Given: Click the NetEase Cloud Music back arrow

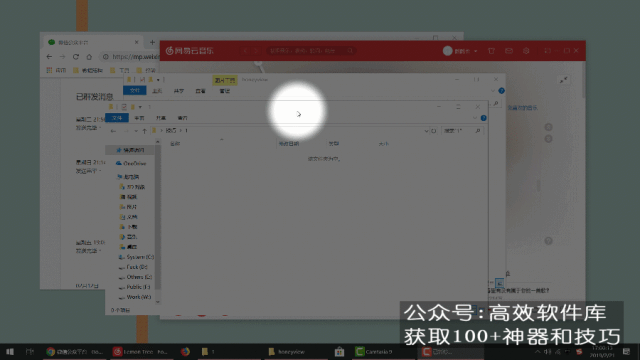Looking at the screenshot, I should [245, 51].
